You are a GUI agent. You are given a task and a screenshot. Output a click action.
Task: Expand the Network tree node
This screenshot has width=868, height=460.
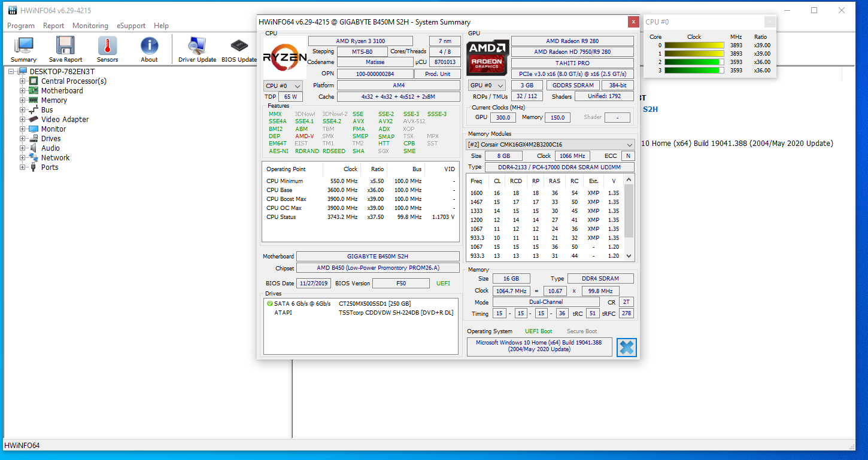(x=23, y=157)
